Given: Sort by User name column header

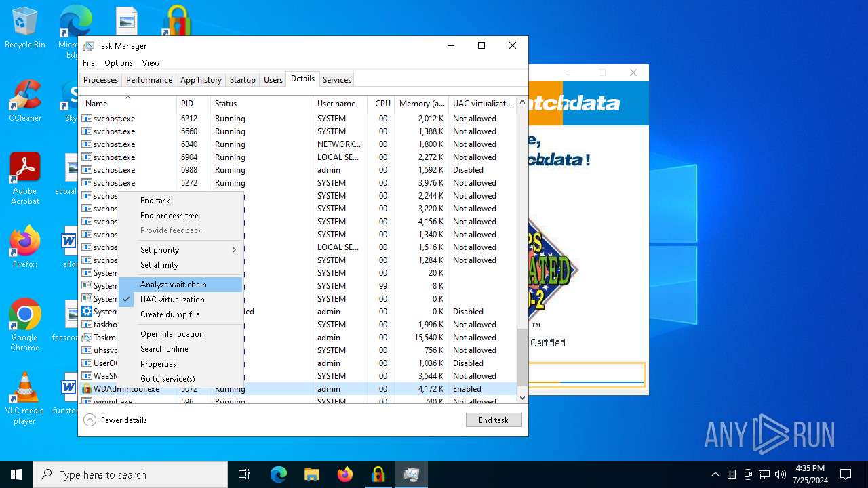Looking at the screenshot, I should click(340, 104).
